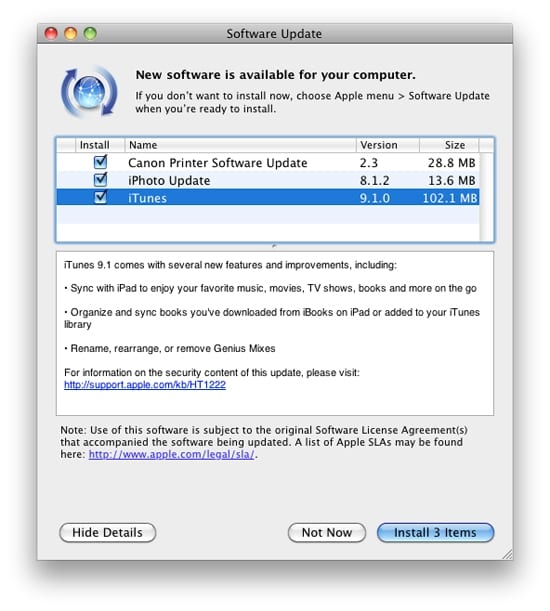
Task: Click the update list vertical scrollbar
Action: 486,197
